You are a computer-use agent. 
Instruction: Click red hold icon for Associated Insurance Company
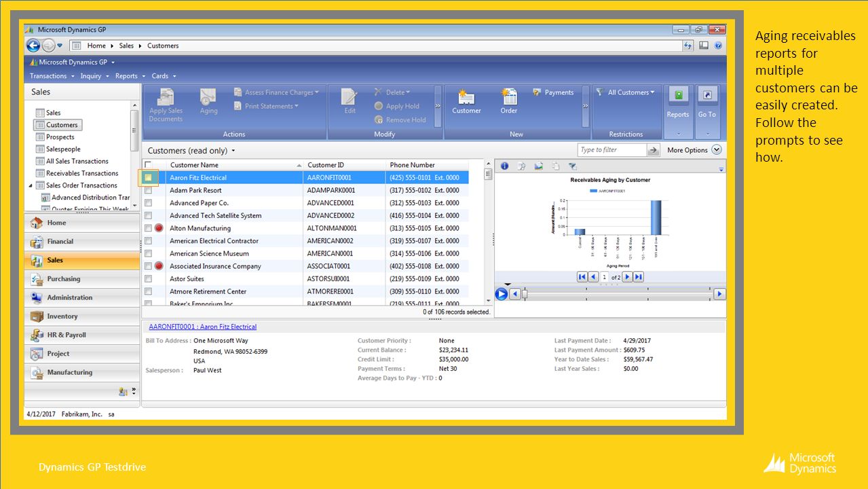point(159,266)
